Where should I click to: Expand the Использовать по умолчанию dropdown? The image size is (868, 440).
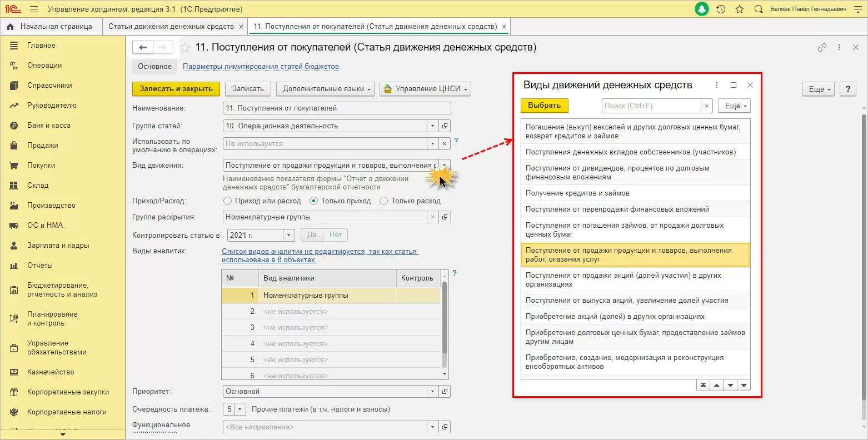tap(433, 144)
